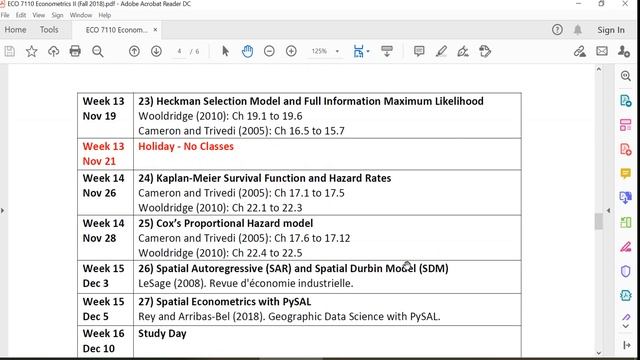The width and height of the screenshot is (640, 360).
Task: Click the 'Study Day' cell text
Action: point(162,333)
